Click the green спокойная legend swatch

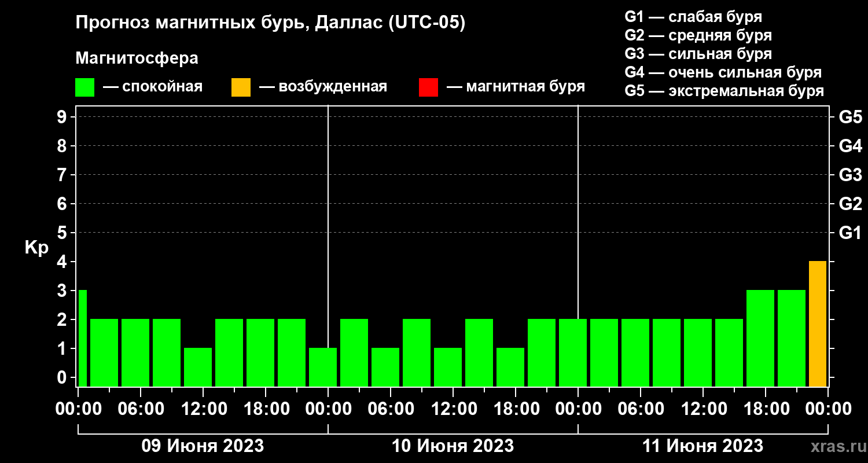pyautogui.click(x=84, y=87)
